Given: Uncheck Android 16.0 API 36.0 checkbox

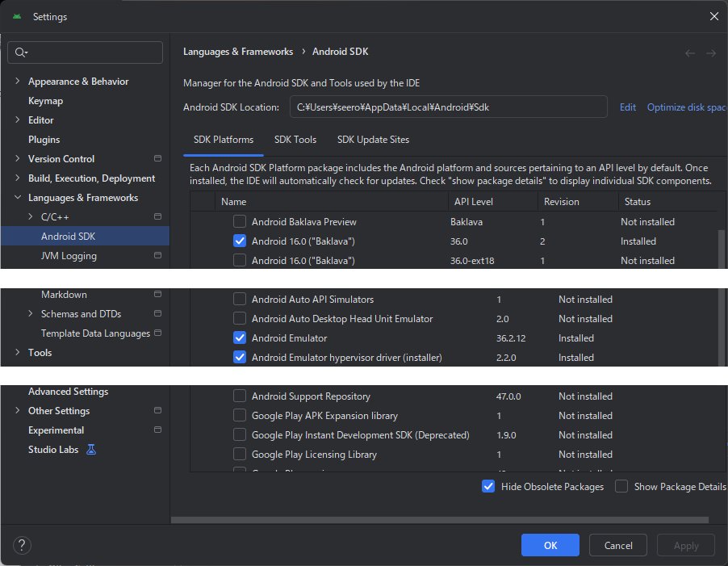Looking at the screenshot, I should point(240,241).
